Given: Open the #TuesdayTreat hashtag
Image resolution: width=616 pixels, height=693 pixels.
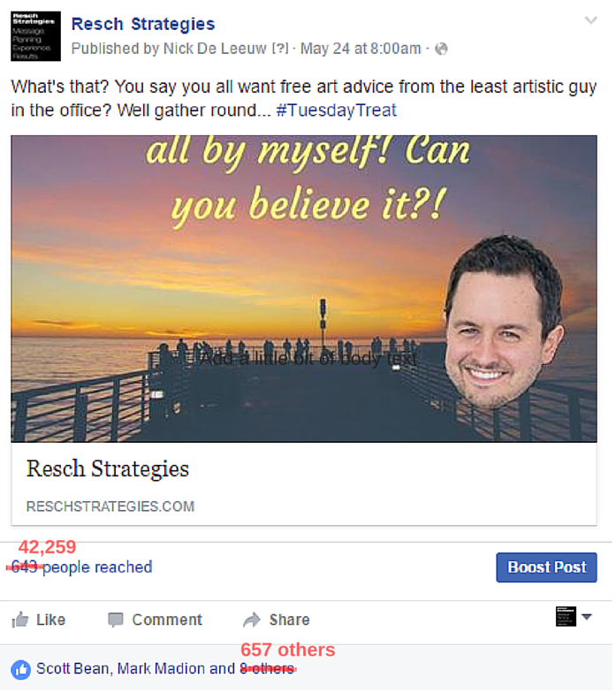Looking at the screenshot, I should click(338, 111).
